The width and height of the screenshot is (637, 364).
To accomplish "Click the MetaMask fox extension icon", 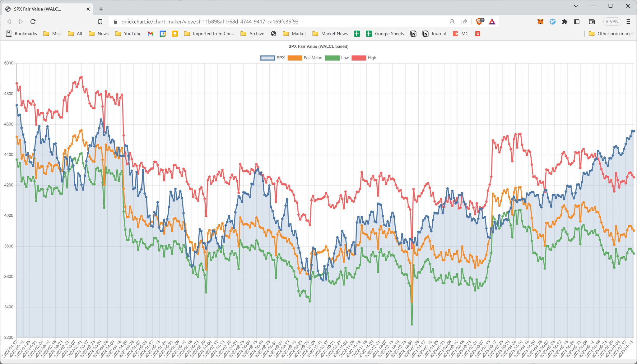I will (540, 21).
